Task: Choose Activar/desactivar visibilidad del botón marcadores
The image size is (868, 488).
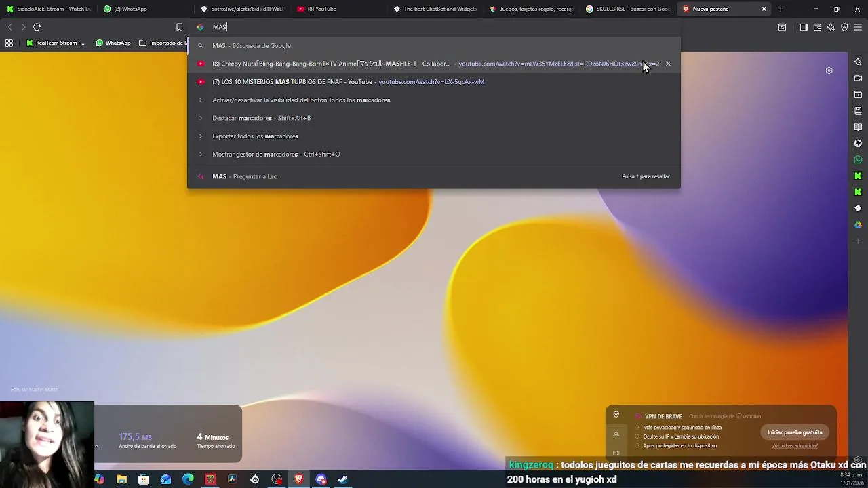Action: pyautogui.click(x=434, y=100)
